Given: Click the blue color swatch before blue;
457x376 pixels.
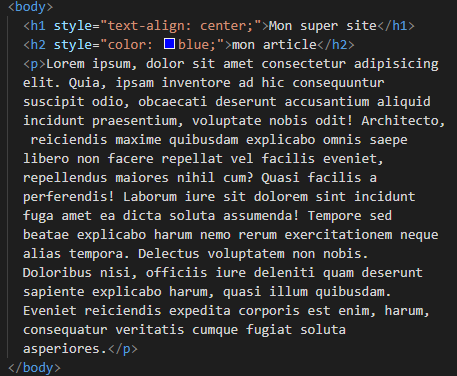Looking at the screenshot, I should coord(170,44).
